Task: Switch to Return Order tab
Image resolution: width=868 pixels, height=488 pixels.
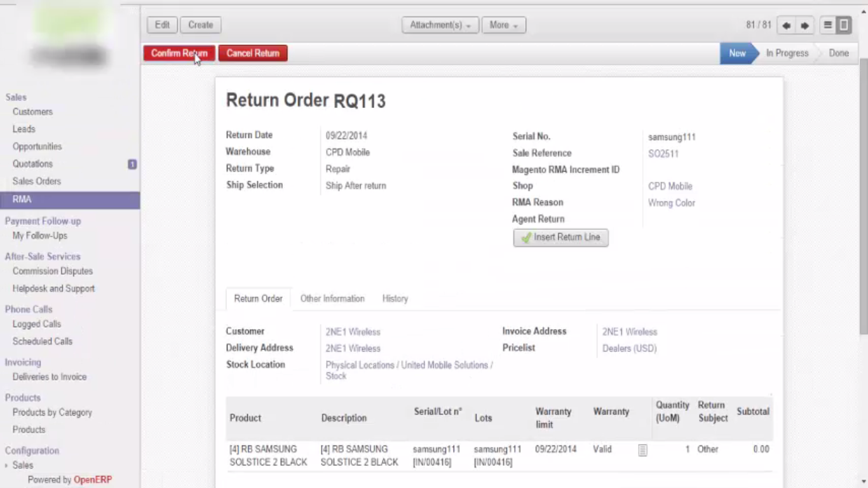Action: 258,299
